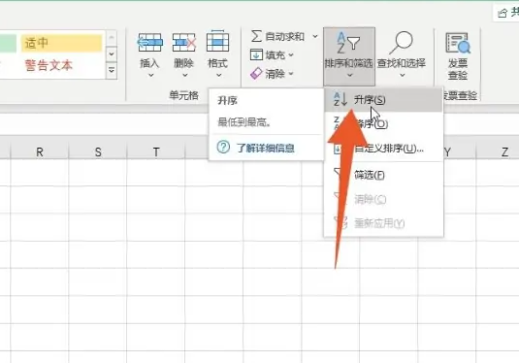Click the AutoSum sigma icon
Image resolution: width=519 pixels, height=363 pixels.
[256, 36]
